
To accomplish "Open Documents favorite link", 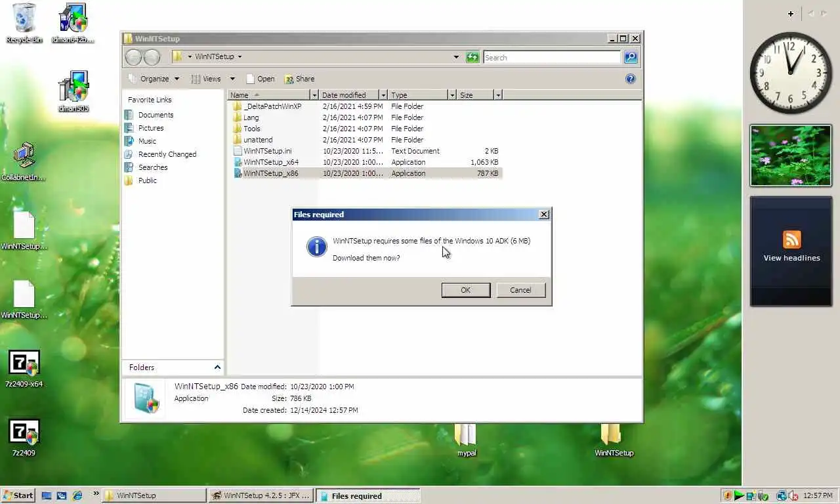I will 156,115.
